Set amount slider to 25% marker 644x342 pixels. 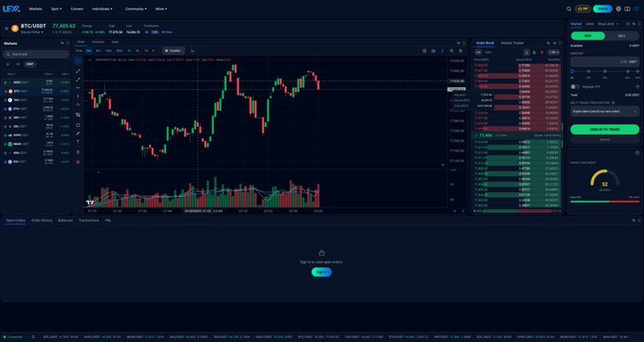[x=588, y=71]
